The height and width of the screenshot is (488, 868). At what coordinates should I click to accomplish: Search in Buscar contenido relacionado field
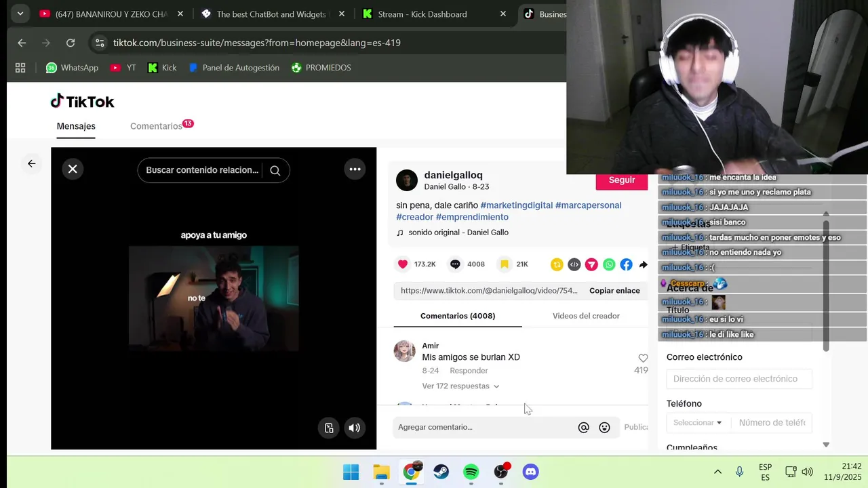point(202,170)
